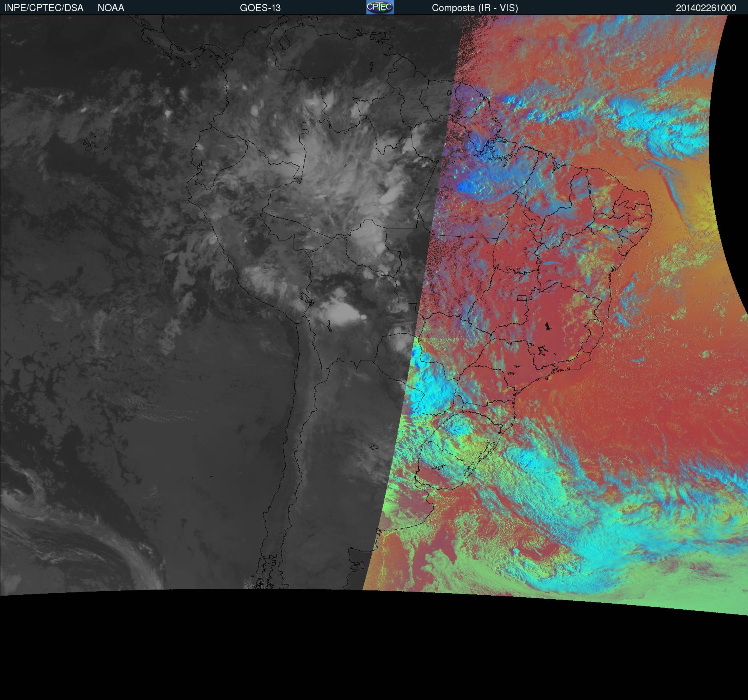Click the INPE/CPTEC/DSA header label
Image resolution: width=748 pixels, height=700 pixels.
coord(44,8)
